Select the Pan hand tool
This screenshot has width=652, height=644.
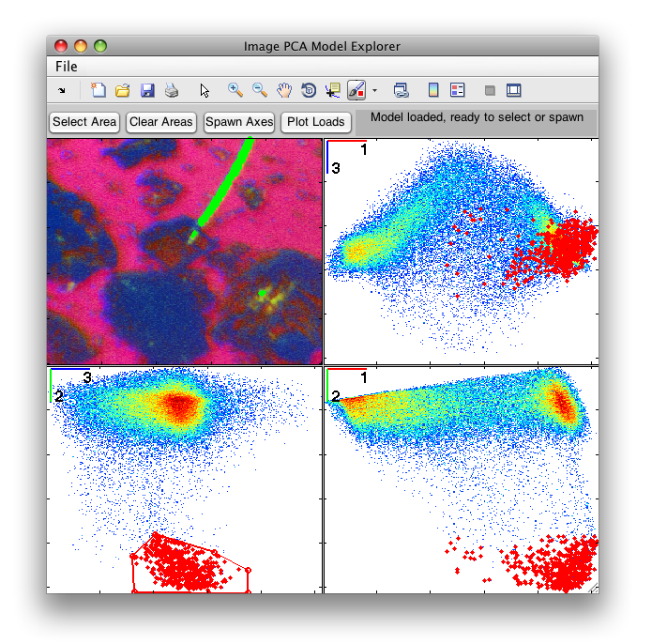[x=284, y=91]
